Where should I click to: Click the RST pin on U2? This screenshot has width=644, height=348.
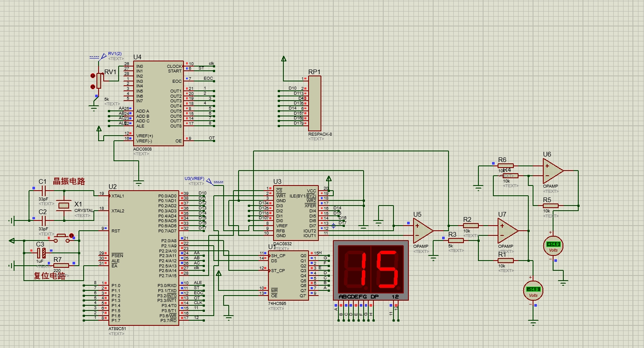[x=116, y=231]
